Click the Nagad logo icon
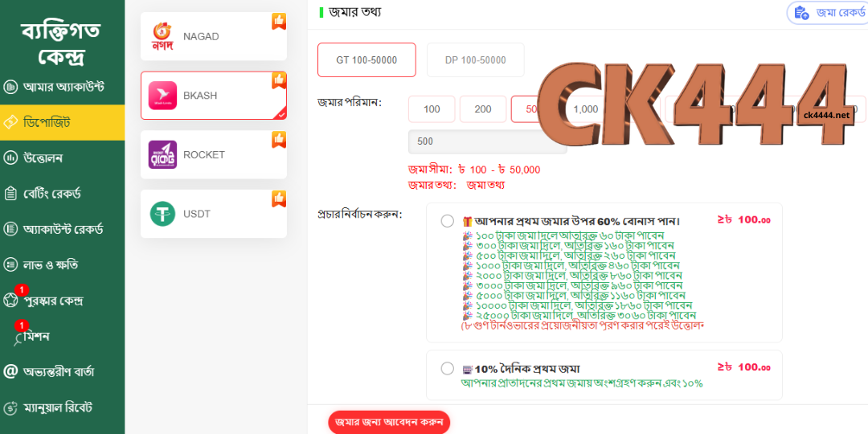 162,36
